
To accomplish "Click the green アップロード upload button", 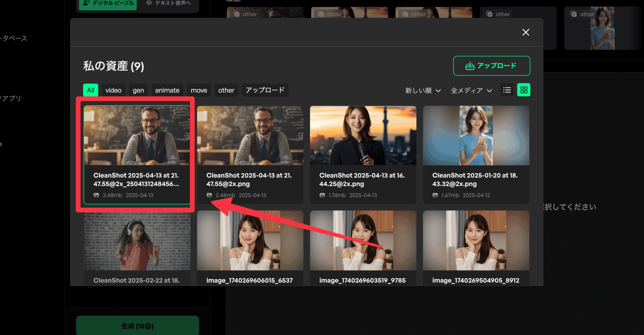I will (491, 66).
